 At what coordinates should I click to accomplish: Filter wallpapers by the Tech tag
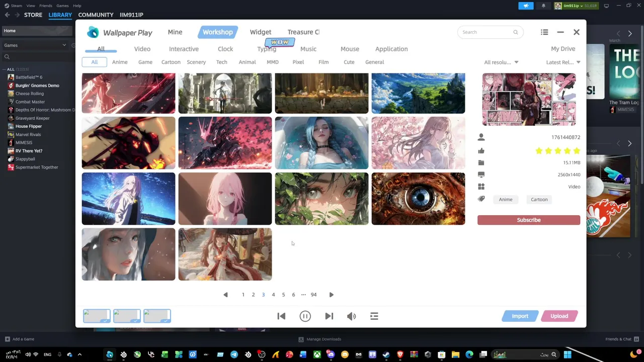[221, 62]
